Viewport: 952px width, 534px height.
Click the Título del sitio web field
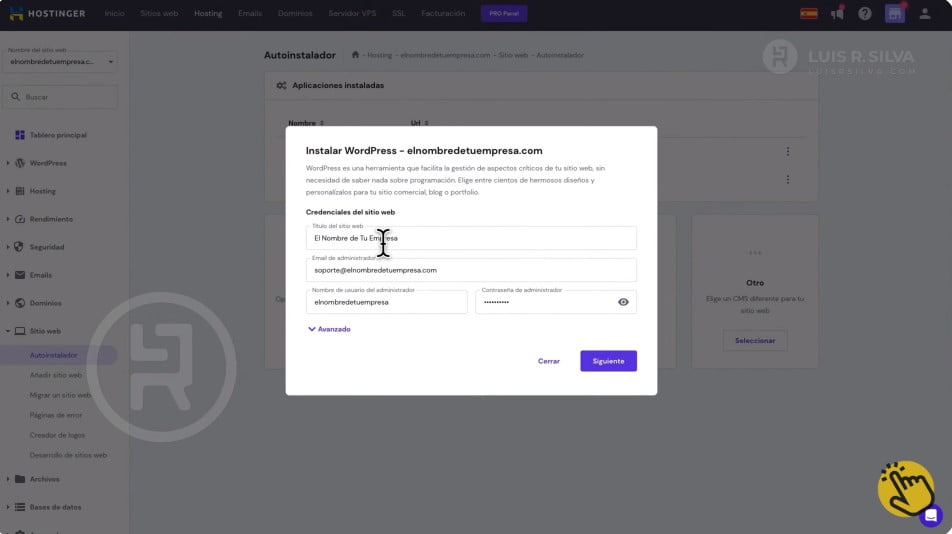pyautogui.click(x=471, y=238)
